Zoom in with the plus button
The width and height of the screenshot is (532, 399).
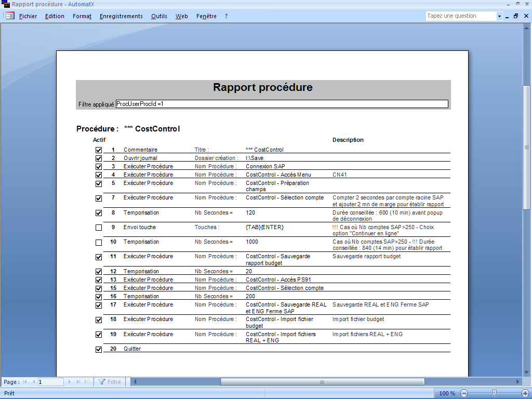click(x=524, y=393)
